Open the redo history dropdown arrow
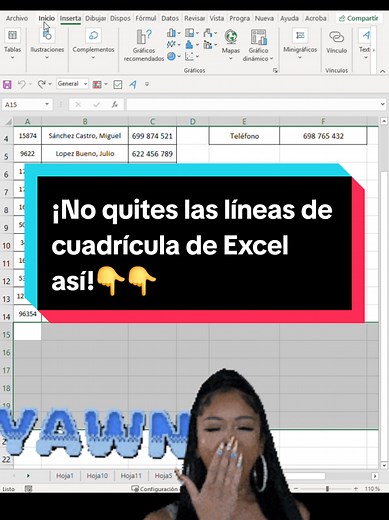This screenshot has width=389, height=520. pyautogui.click(x=50, y=84)
